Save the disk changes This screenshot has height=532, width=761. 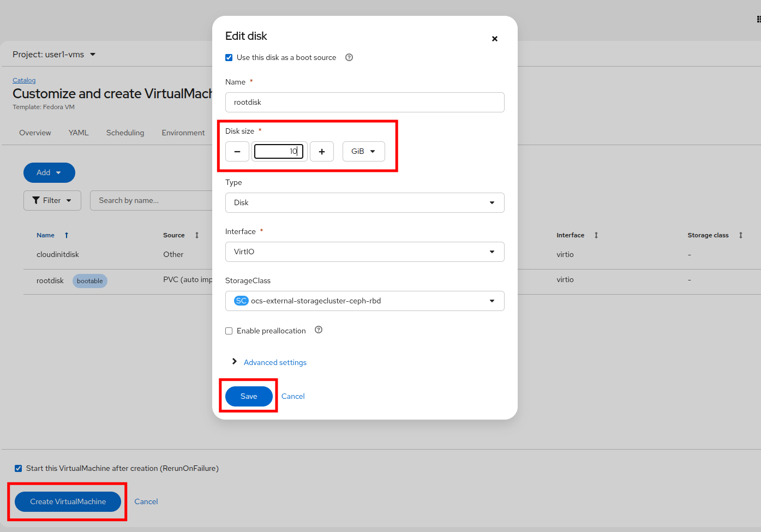click(x=249, y=396)
